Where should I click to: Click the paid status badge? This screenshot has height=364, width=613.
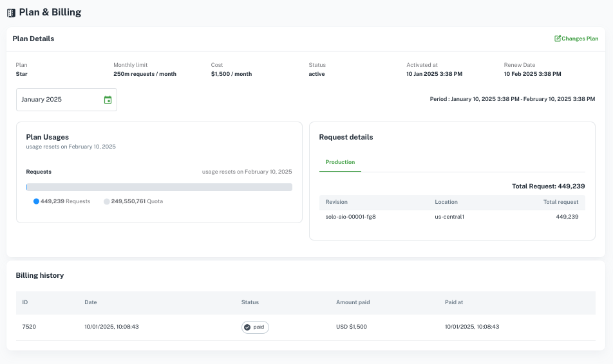click(256, 327)
